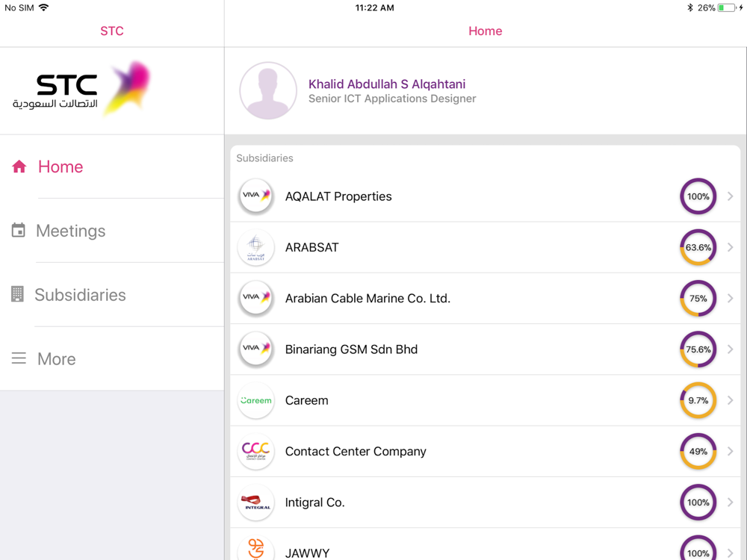
Task: Open the Careem subsidiary entry
Action: pos(307,400)
